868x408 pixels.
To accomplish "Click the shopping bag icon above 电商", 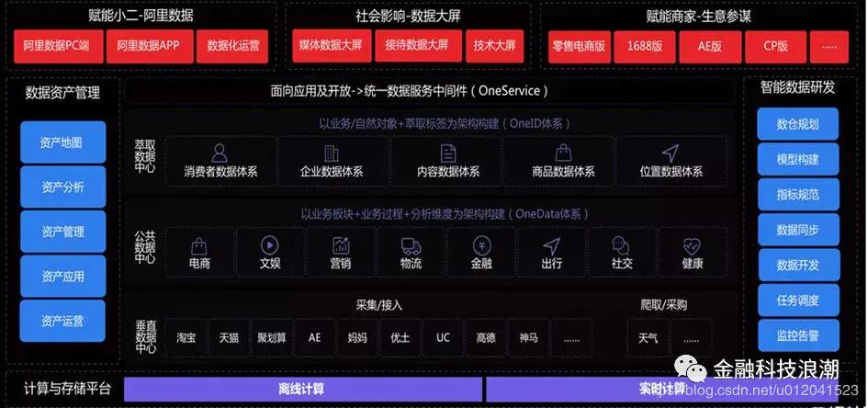I will (x=198, y=246).
